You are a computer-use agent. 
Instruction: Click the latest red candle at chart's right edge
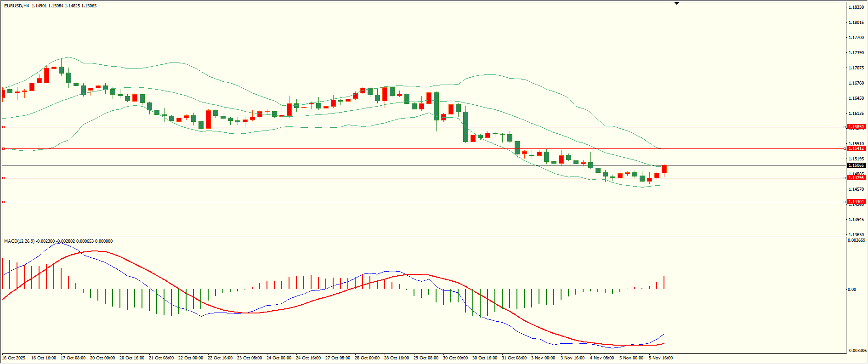pos(664,170)
